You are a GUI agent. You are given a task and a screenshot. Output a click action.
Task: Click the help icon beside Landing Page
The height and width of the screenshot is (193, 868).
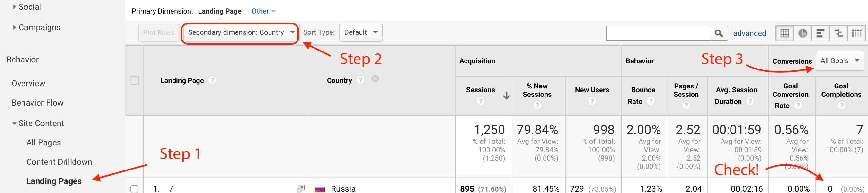pos(212,80)
